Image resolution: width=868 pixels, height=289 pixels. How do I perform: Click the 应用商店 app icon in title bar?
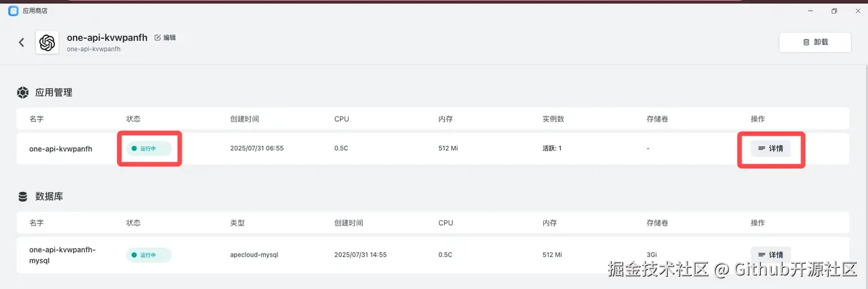pyautogui.click(x=13, y=11)
